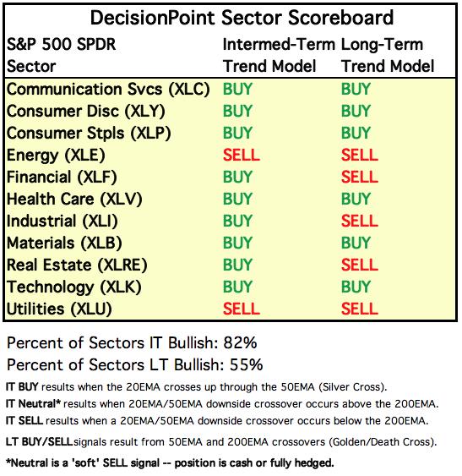Select Consumer Stpls (XLP) sector label
This screenshot has width=462, height=476.
89,134
